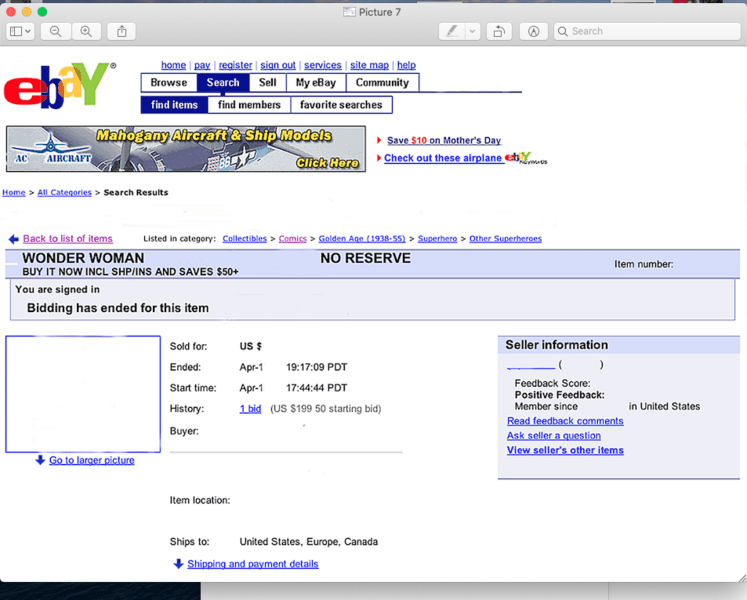Click the down arrow beside shipping details

(x=179, y=564)
